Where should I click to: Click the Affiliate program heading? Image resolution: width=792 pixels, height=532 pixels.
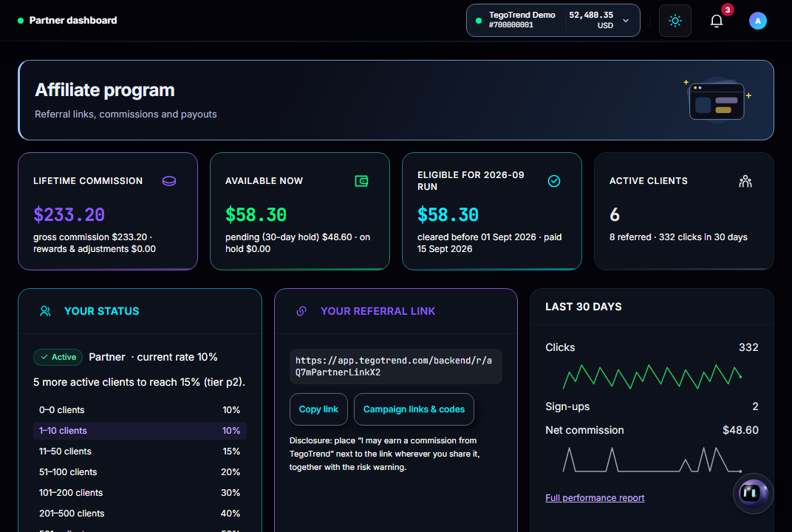[105, 90]
